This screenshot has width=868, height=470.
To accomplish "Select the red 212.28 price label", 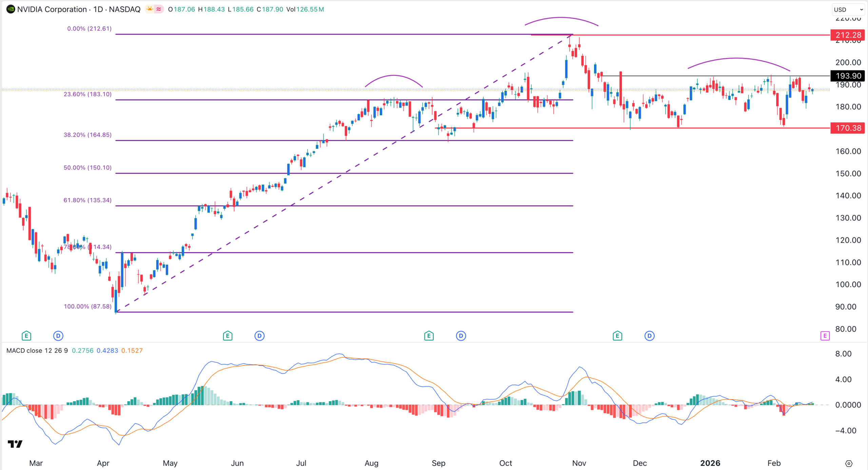I will point(848,35).
